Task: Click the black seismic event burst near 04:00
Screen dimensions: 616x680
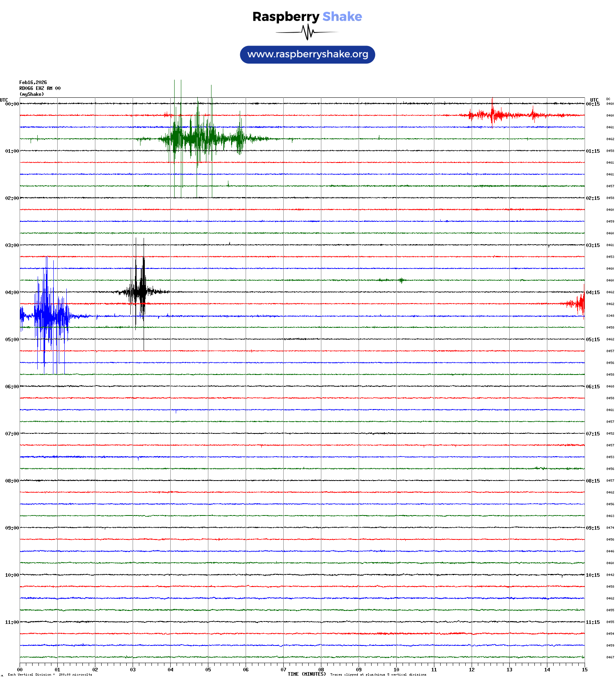Action: tap(139, 291)
